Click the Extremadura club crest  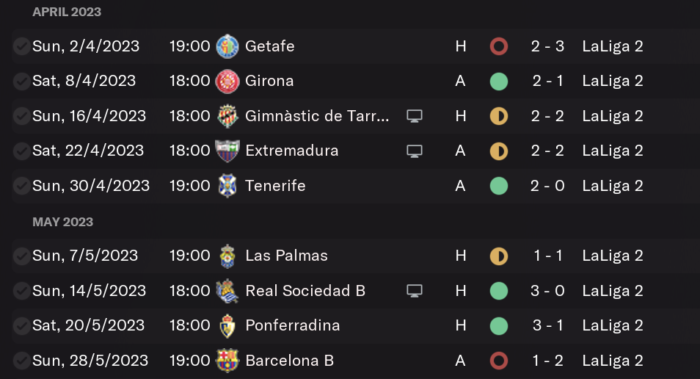227,151
